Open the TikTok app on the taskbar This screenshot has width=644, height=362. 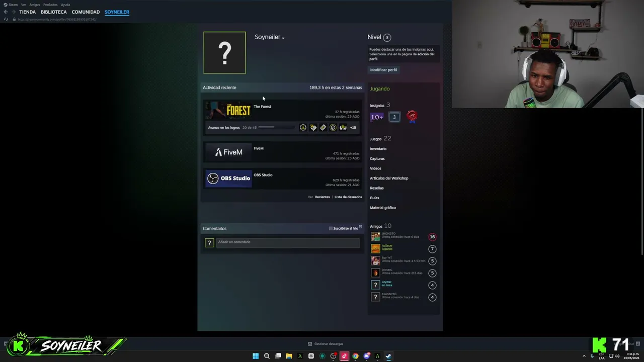coord(344,356)
